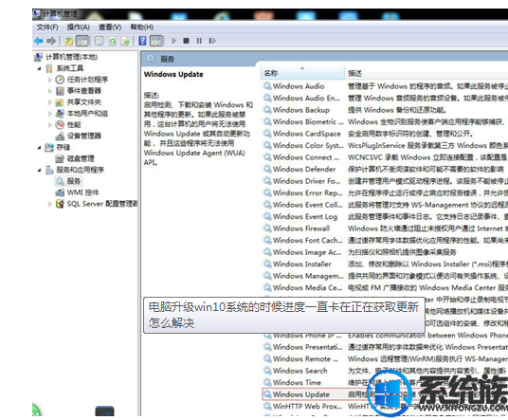The image size is (508, 420).
Task: Select the Windows Backup service
Action: [x=301, y=110]
